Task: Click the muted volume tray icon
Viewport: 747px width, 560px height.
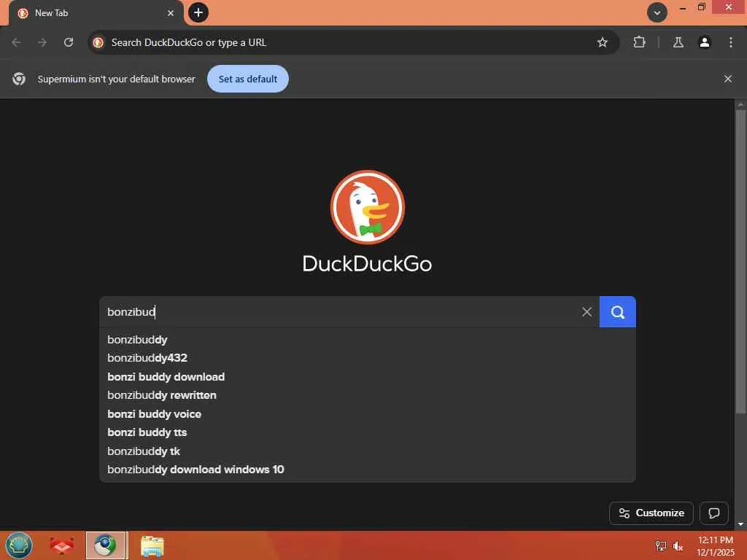Action: point(678,546)
